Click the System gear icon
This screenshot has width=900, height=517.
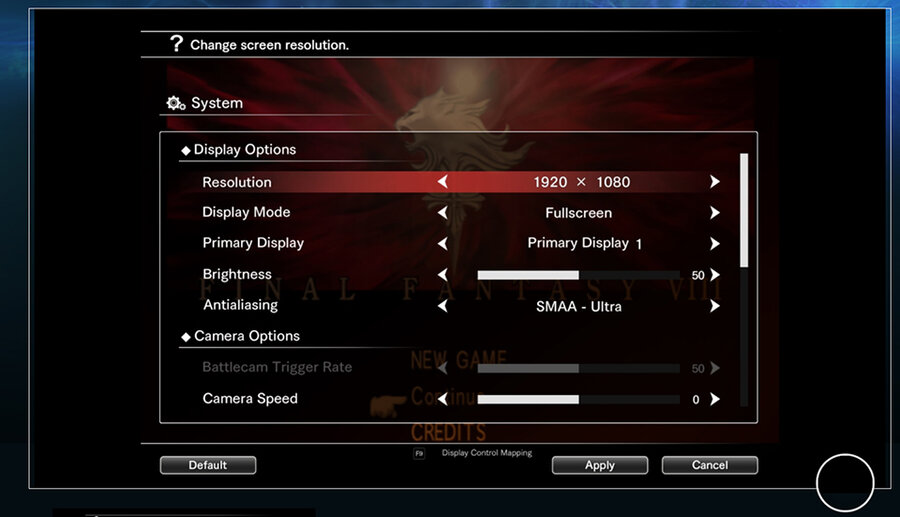(x=176, y=103)
